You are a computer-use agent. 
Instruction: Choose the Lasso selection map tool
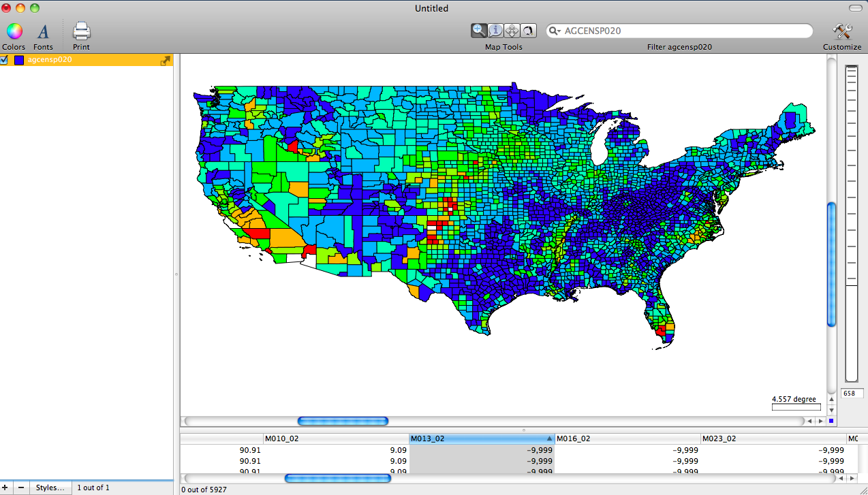(x=528, y=30)
